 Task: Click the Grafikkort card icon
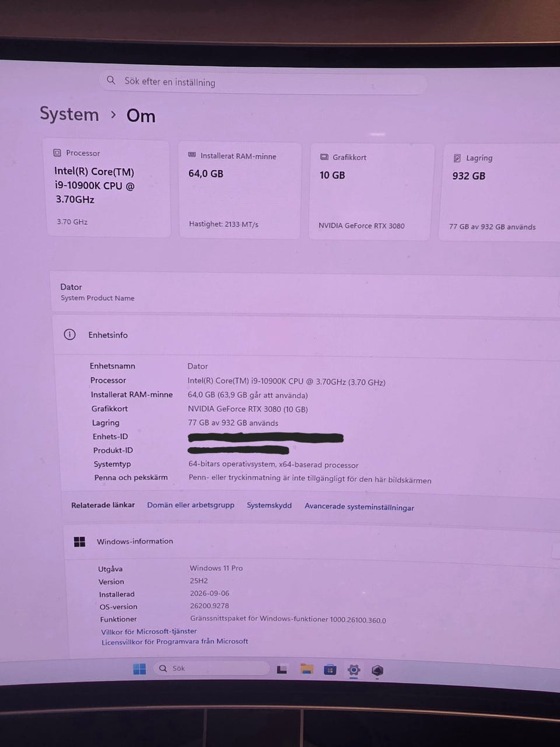(x=324, y=157)
